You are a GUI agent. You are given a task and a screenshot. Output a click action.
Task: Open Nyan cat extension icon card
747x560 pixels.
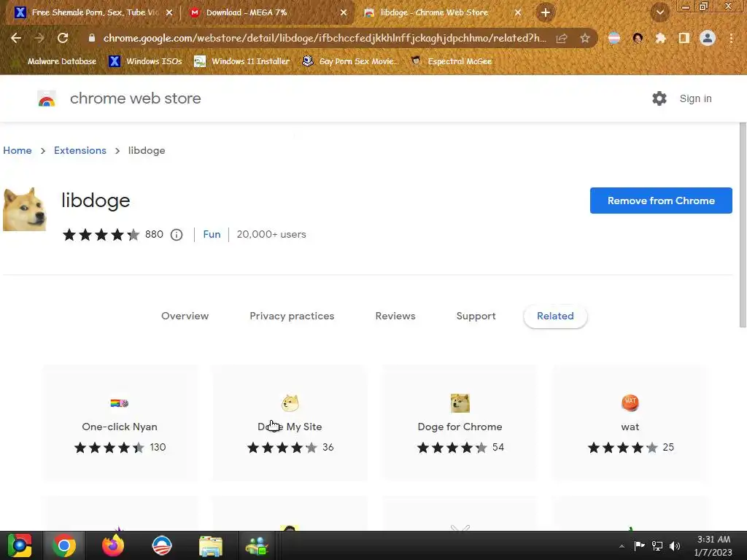pyautogui.click(x=119, y=403)
